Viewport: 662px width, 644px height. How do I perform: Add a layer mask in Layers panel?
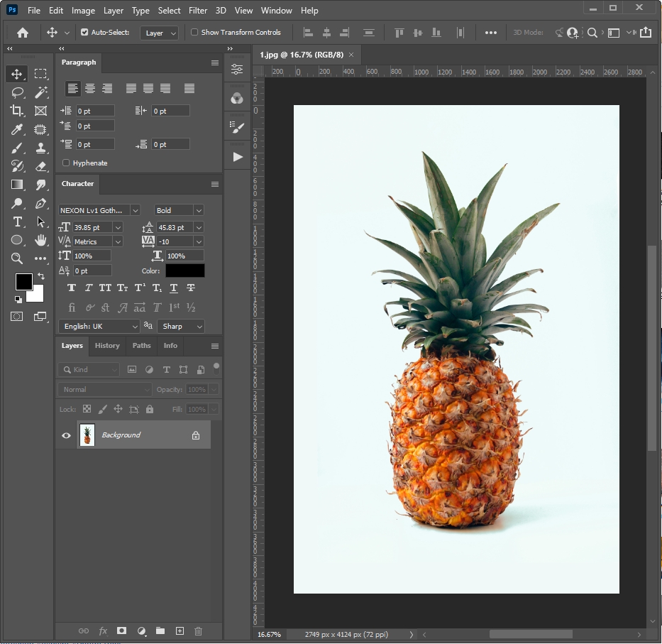pyautogui.click(x=121, y=631)
